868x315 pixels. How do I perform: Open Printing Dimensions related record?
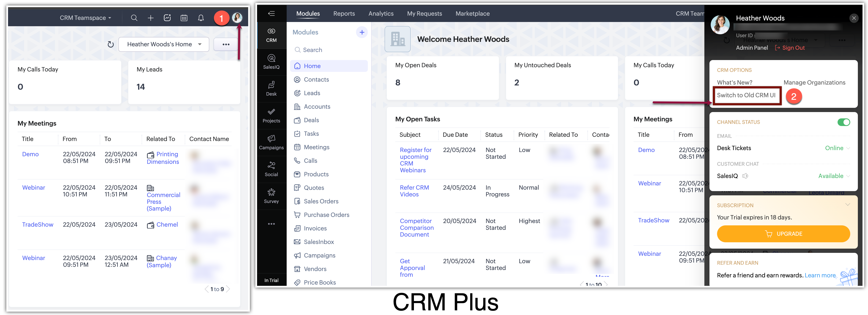tap(163, 158)
